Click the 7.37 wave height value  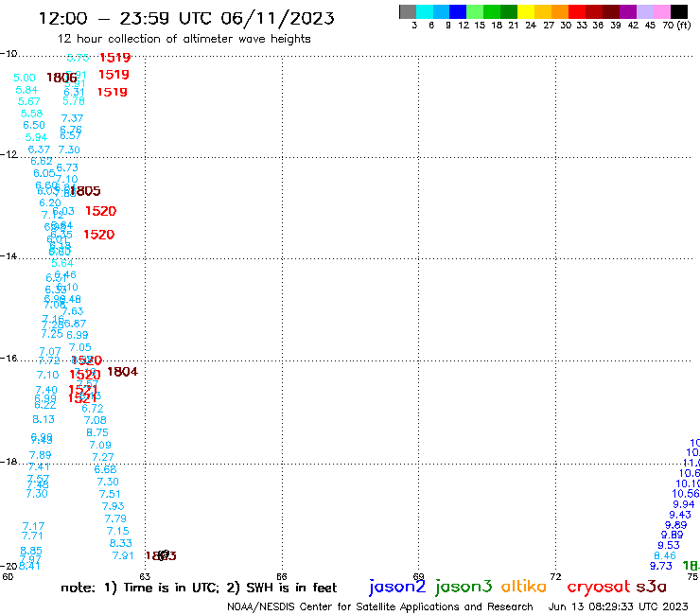click(72, 118)
